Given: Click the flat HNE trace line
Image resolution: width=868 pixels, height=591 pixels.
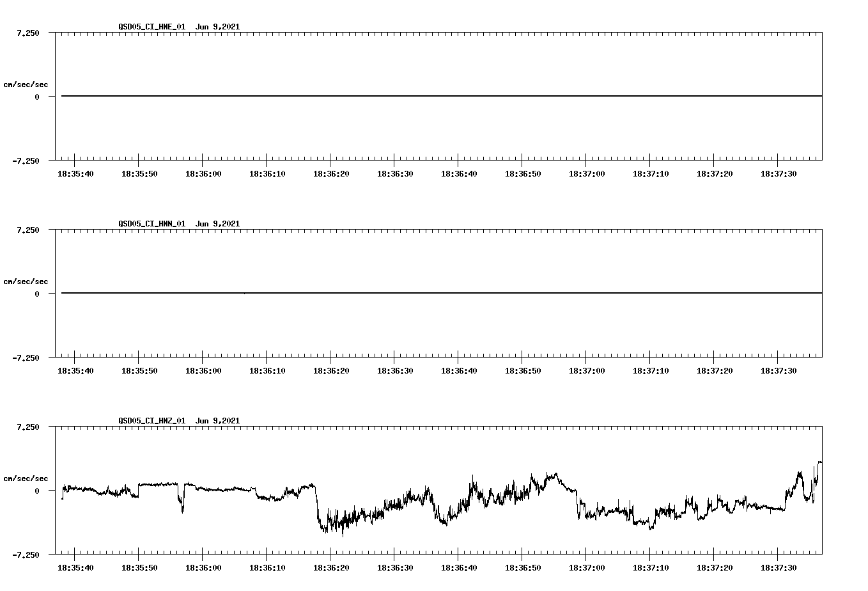Looking at the screenshot, I should (x=442, y=96).
